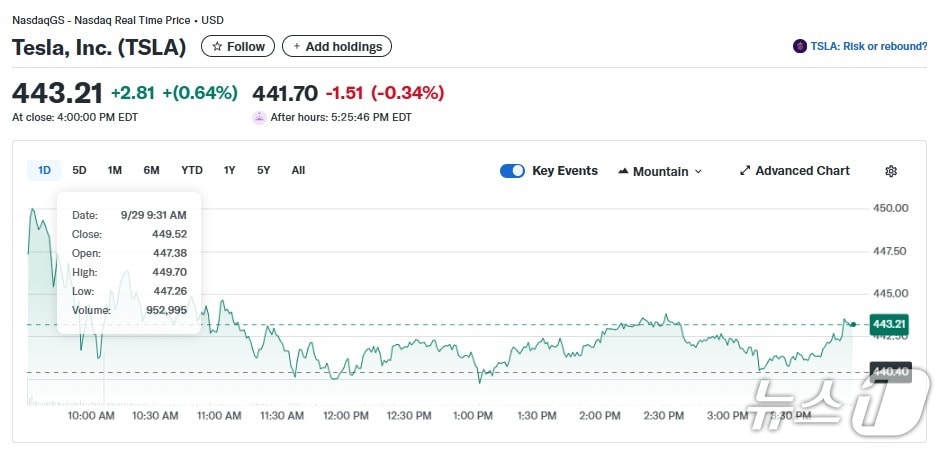Click the TSLA risk or rebound icon

pos(799,46)
